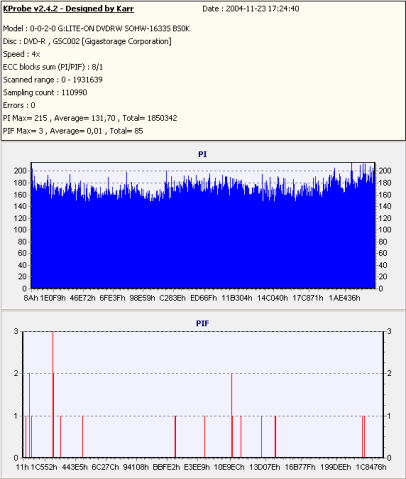The image size is (406, 479).
Task: Click the PIF chart x-axis label 199DEEh
Action: tap(335, 467)
